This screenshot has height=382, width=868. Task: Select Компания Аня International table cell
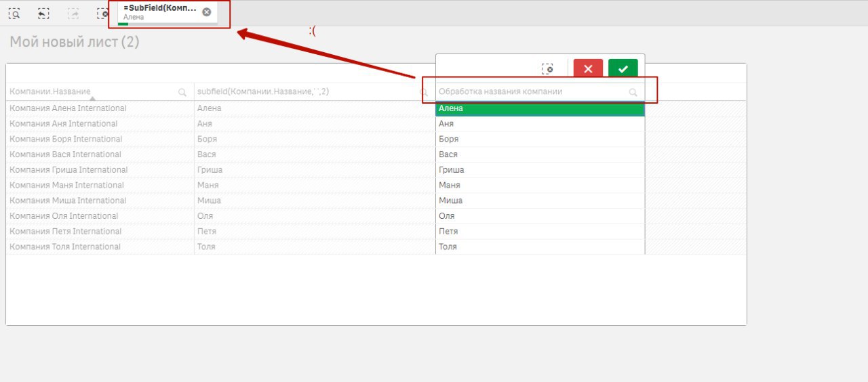[100, 123]
